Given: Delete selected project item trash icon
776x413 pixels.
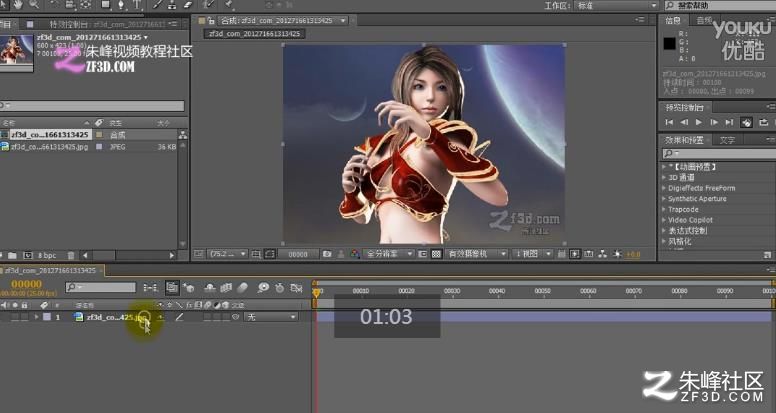Looking at the screenshot, I should (x=71, y=255).
